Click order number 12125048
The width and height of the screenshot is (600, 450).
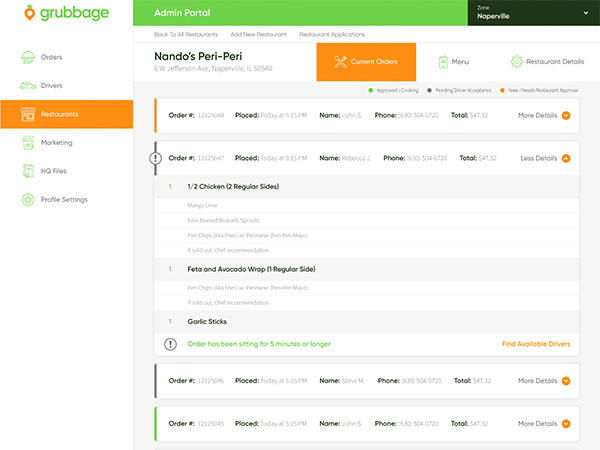click(x=211, y=115)
